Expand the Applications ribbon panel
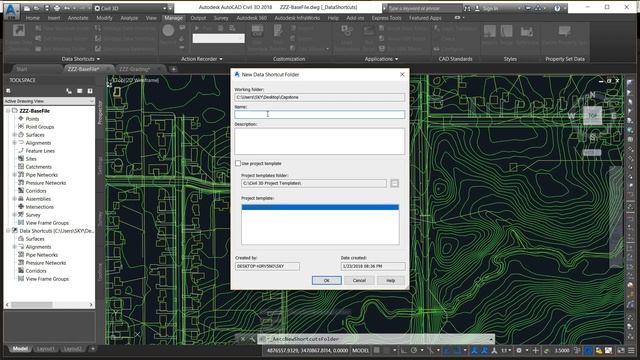The image size is (640, 360). pos(381,59)
